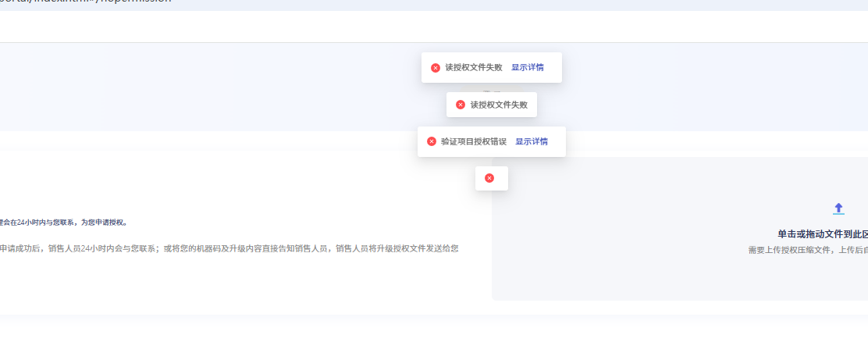Click the light blue banner left of toasts

(x=195, y=87)
